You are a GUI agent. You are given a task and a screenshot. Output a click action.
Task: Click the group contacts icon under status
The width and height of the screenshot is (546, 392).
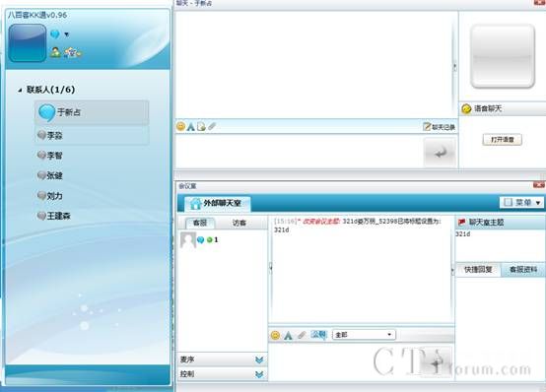72,52
